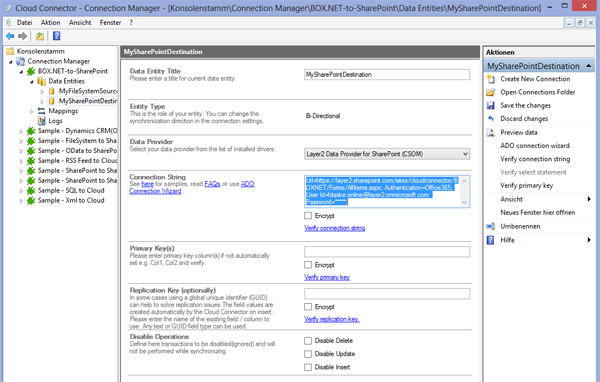The height and width of the screenshot is (382, 600).
Task: Click the Mappings node icon
Action: 41,111
